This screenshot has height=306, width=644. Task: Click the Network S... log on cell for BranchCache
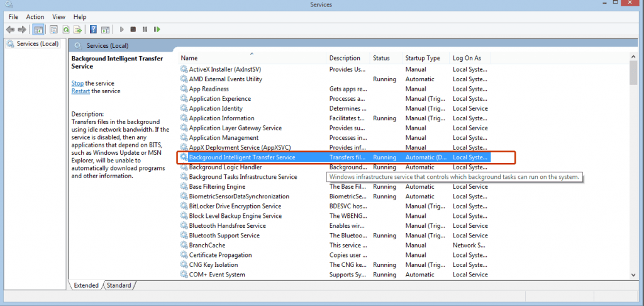469,246
